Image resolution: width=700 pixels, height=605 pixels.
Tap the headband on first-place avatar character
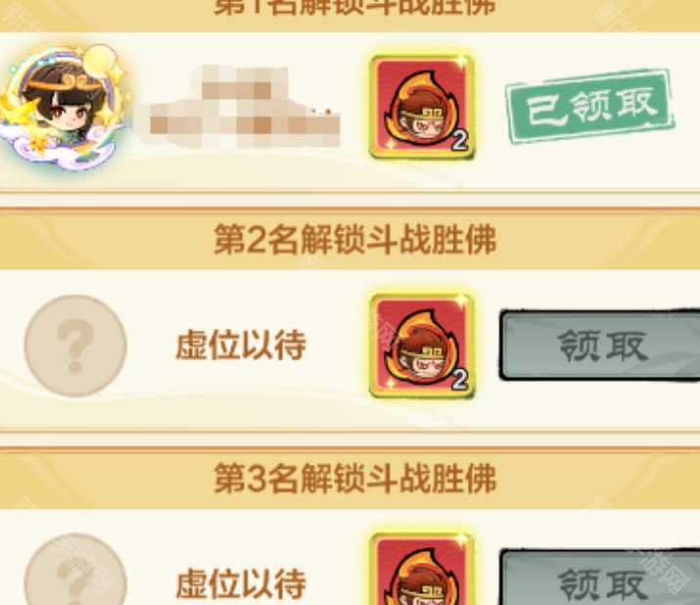pyautogui.click(x=65, y=84)
